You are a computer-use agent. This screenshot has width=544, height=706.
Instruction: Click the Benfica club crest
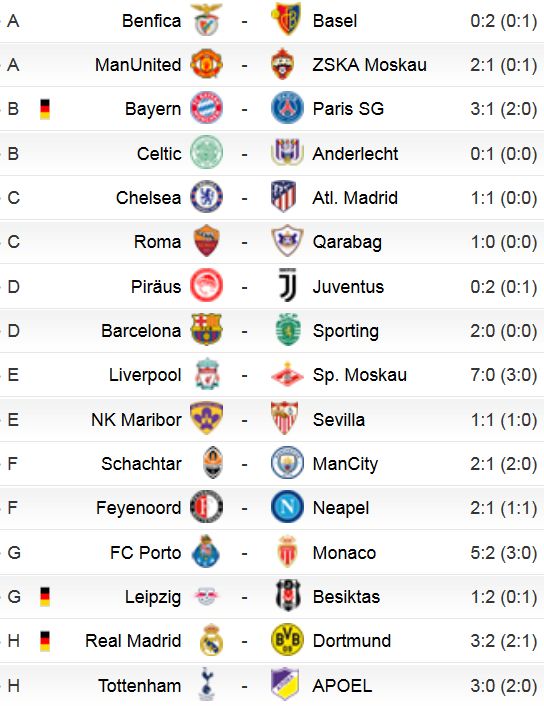click(206, 20)
